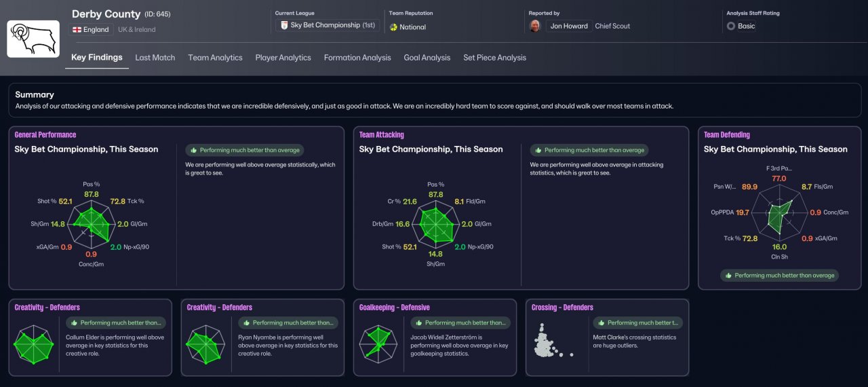Click Team Defending OpPPDA value 19.7

(743, 213)
